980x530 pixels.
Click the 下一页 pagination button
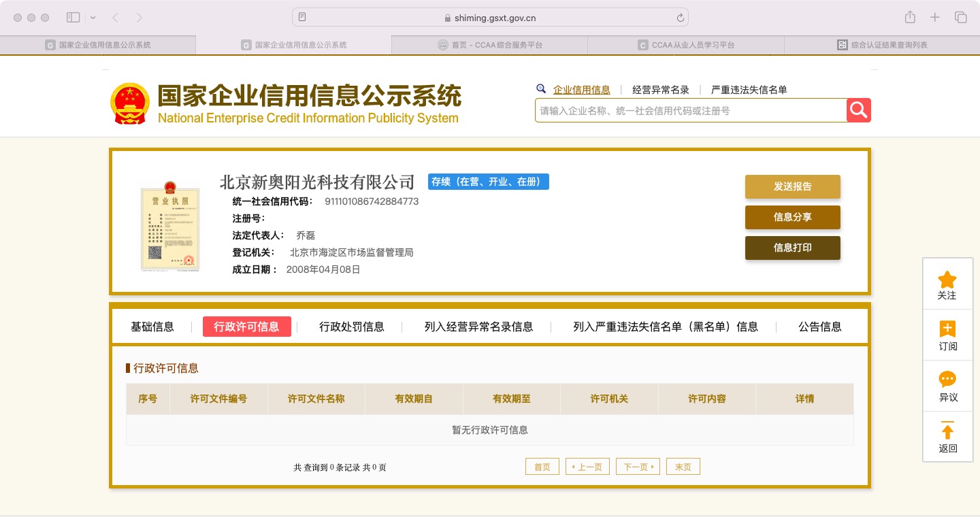tap(638, 467)
